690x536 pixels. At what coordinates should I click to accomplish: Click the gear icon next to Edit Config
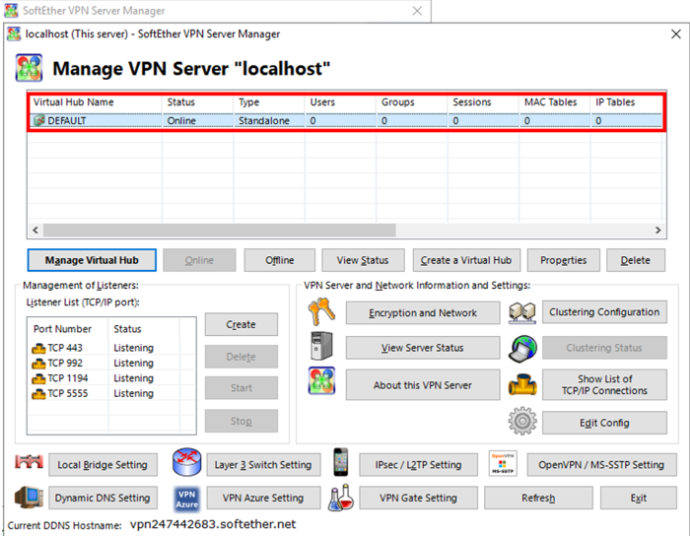(x=522, y=422)
